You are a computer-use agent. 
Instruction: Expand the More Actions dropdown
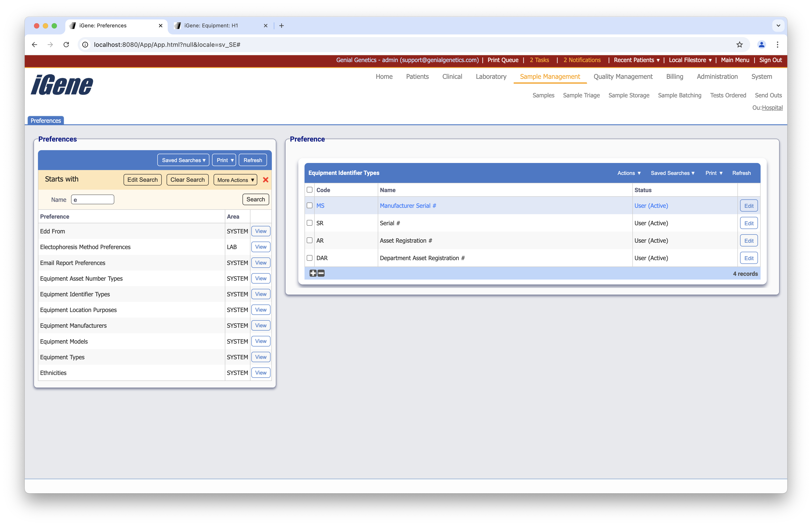point(235,180)
